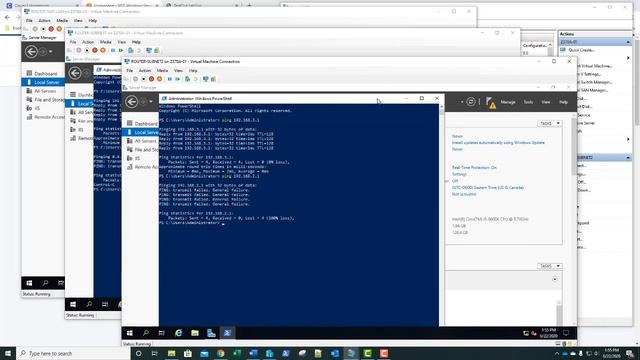Open Media menu in ROUTER-NAT-LAN window
Viewport: 640px width, 360px height.
click(62, 20)
